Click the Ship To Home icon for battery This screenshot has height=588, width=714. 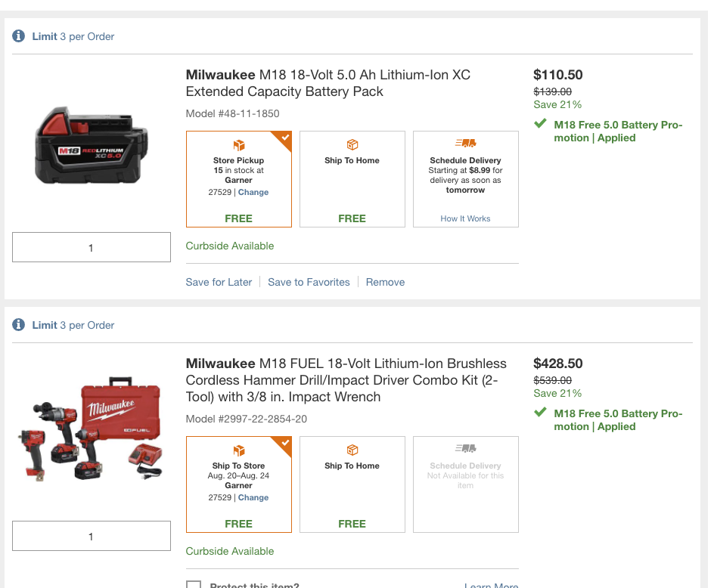(352, 145)
